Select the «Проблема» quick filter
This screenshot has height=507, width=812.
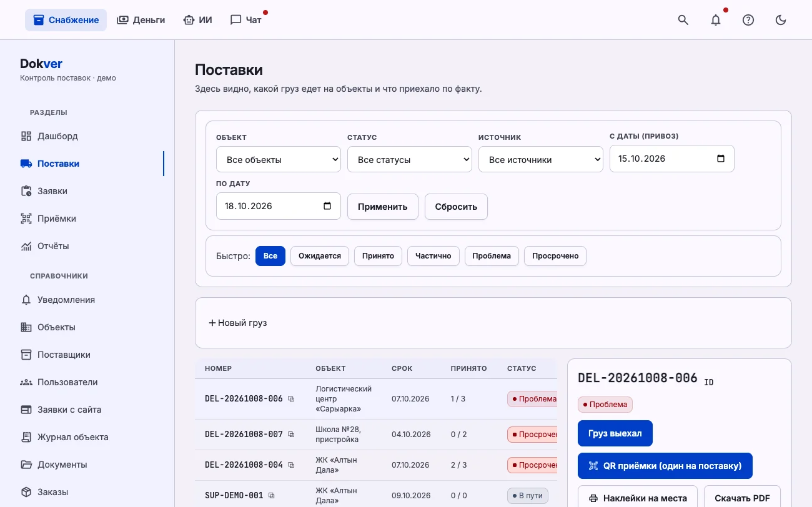coord(492,256)
